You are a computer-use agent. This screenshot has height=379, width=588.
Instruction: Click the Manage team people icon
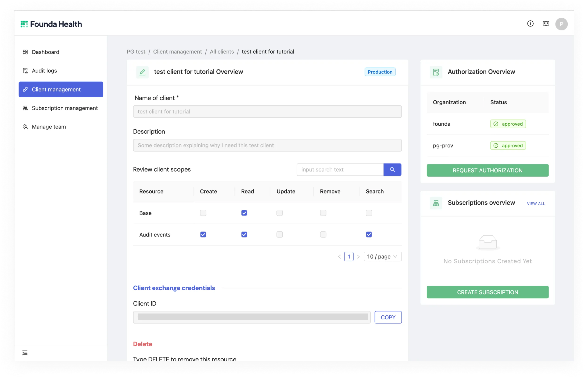(x=25, y=127)
